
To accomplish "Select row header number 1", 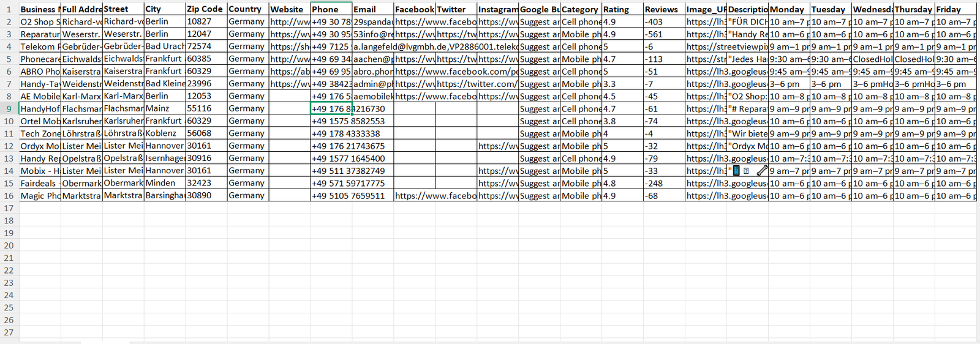I will [x=9, y=9].
